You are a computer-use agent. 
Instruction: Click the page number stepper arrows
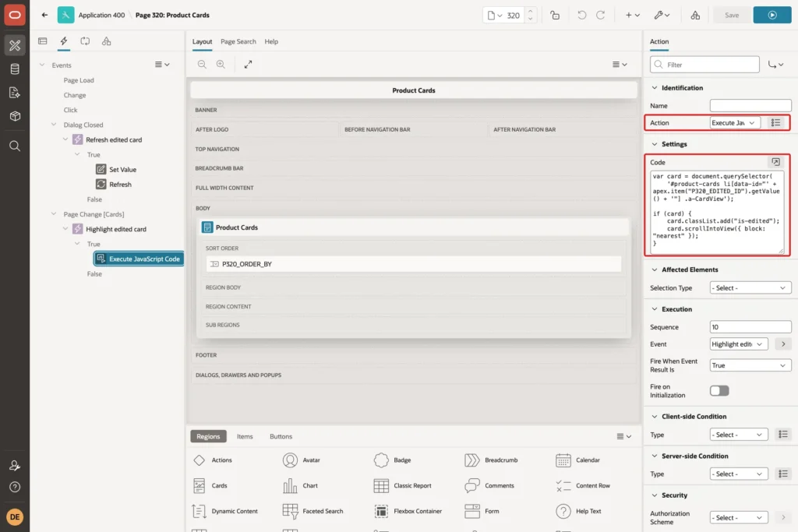(x=530, y=16)
